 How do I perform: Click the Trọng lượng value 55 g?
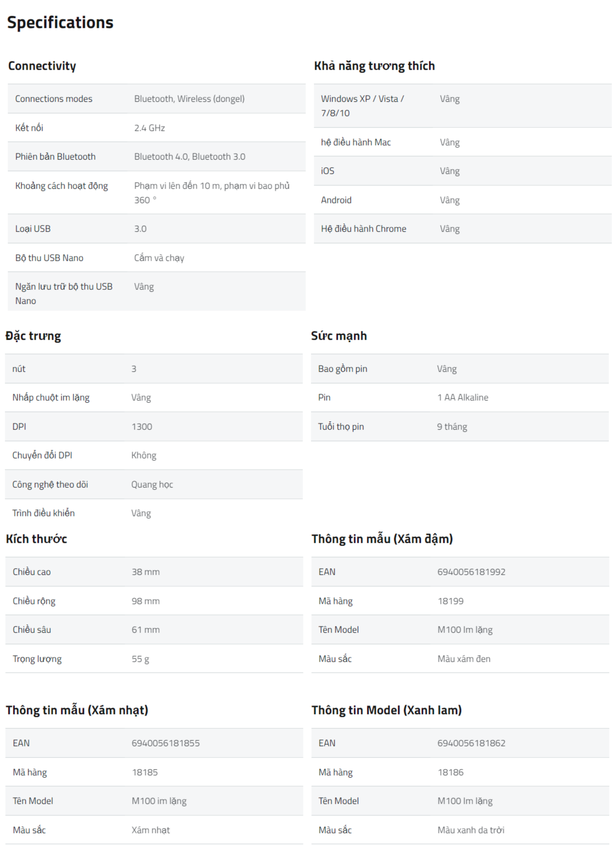pyautogui.click(x=140, y=659)
